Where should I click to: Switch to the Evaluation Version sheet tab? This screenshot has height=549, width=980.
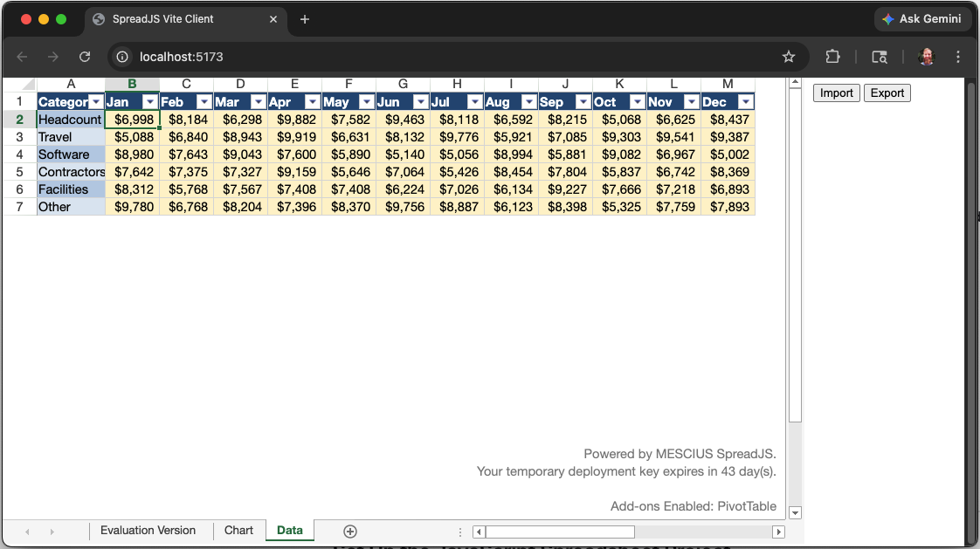148,531
